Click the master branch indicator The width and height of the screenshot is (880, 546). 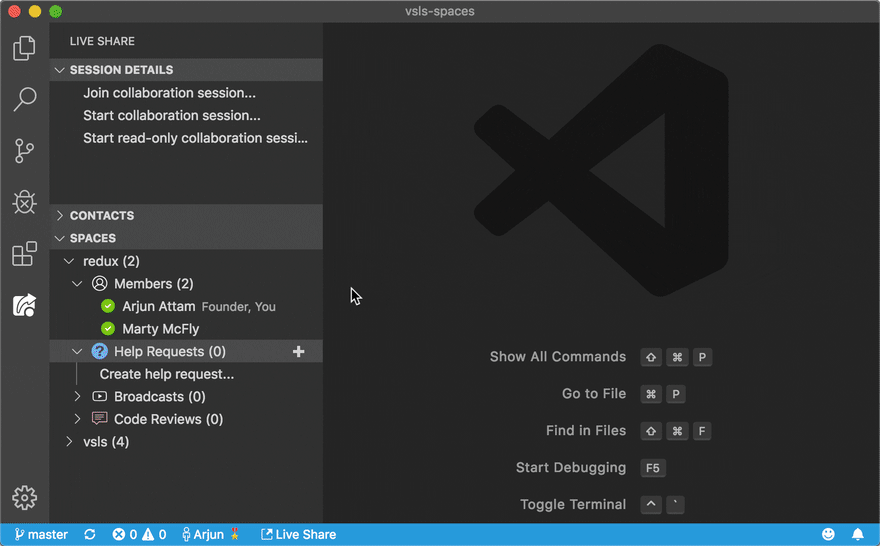point(41,535)
